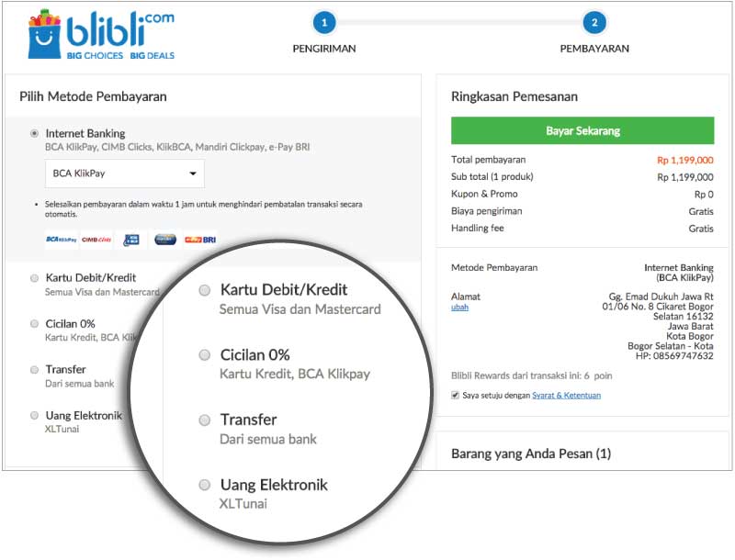Open the BCA KlikPay bank dropdown

click(x=125, y=174)
